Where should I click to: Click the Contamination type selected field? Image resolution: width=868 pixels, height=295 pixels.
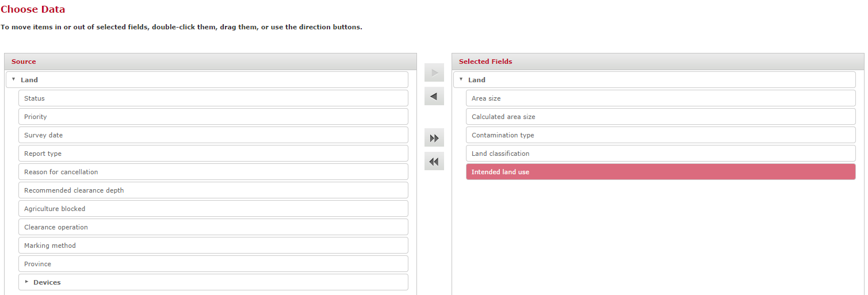[x=660, y=135]
